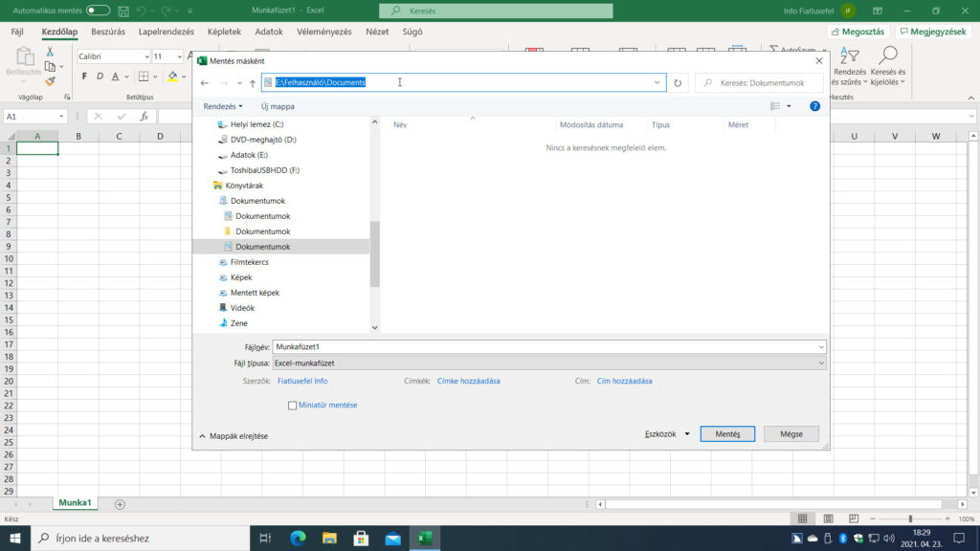
Task: Click the view options icon in dialog
Action: (x=775, y=107)
